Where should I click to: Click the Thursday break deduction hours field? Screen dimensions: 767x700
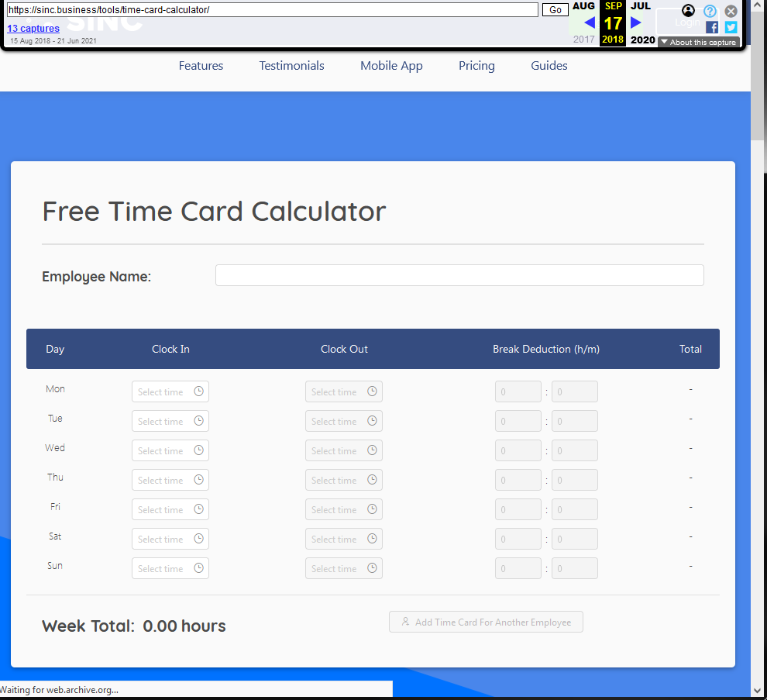click(x=518, y=480)
